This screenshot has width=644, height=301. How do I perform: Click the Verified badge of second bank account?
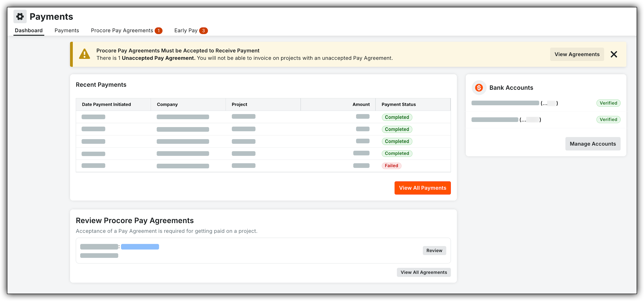click(x=608, y=120)
